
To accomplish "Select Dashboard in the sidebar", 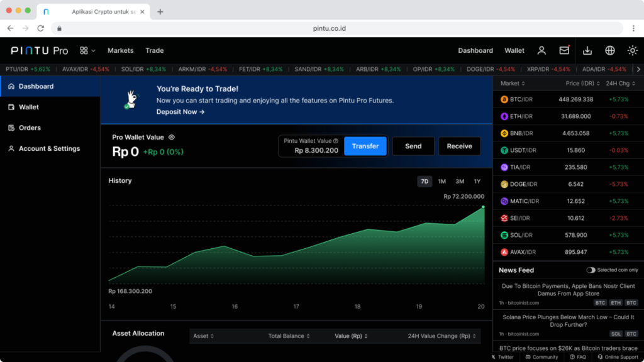I will [50, 86].
